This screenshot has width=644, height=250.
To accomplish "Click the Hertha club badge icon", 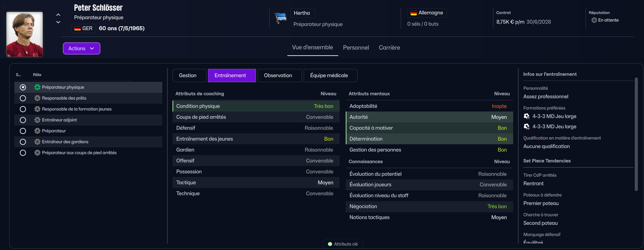I will 280,18.
